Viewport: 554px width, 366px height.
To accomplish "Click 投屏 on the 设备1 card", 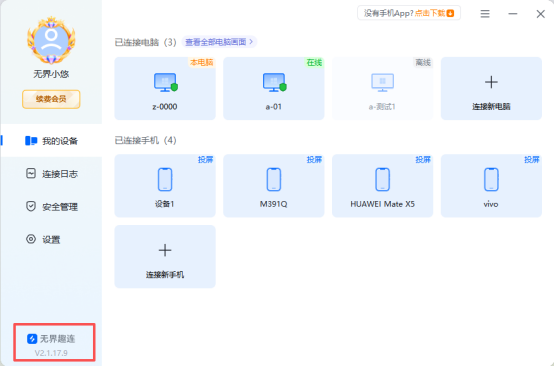I will [x=205, y=160].
